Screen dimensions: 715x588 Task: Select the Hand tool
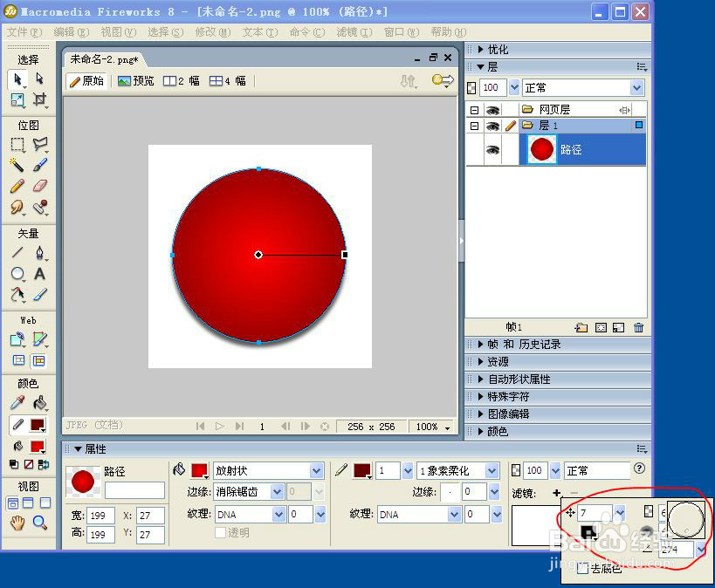click(x=17, y=523)
